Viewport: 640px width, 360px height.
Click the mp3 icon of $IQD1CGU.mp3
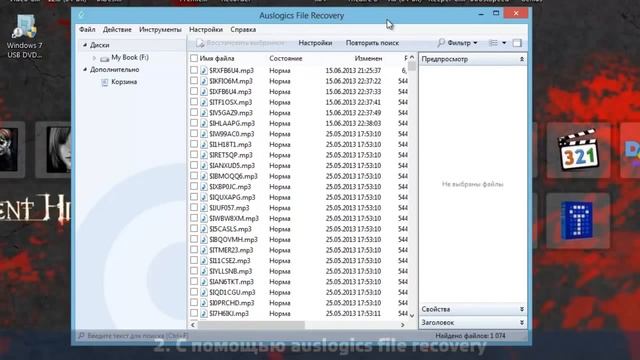click(204, 292)
